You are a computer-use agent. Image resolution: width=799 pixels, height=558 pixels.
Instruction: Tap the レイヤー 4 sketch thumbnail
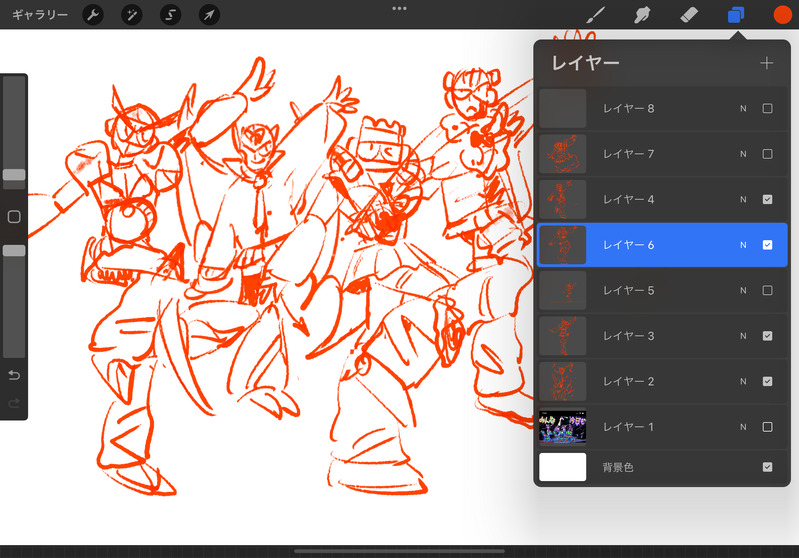click(x=563, y=199)
